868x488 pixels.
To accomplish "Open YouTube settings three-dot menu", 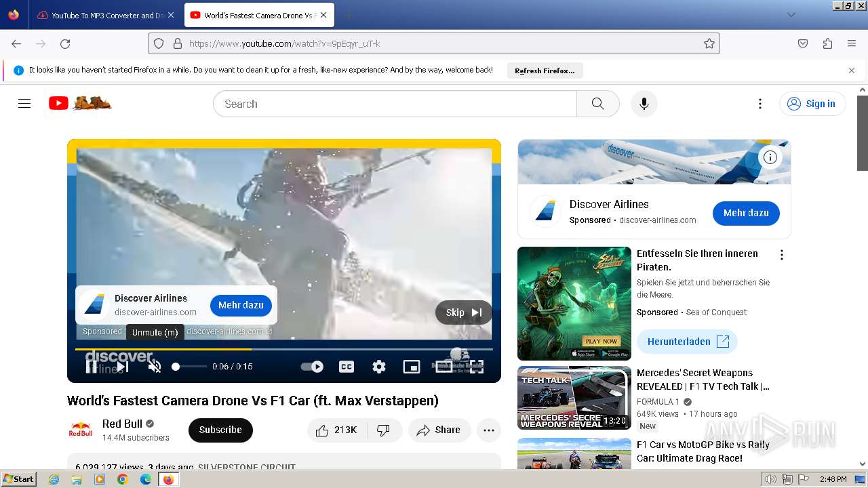I will click(x=760, y=104).
